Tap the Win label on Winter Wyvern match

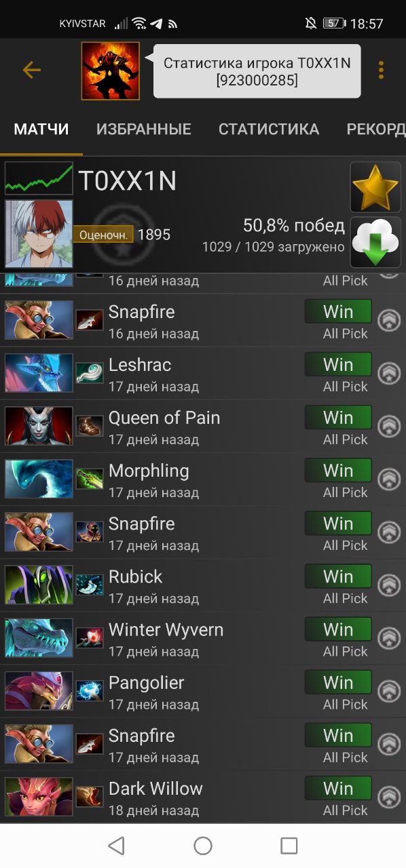[x=338, y=629]
